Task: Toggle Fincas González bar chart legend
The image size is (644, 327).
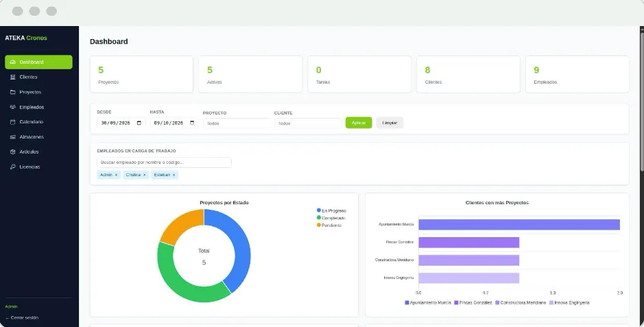Action: click(473, 302)
